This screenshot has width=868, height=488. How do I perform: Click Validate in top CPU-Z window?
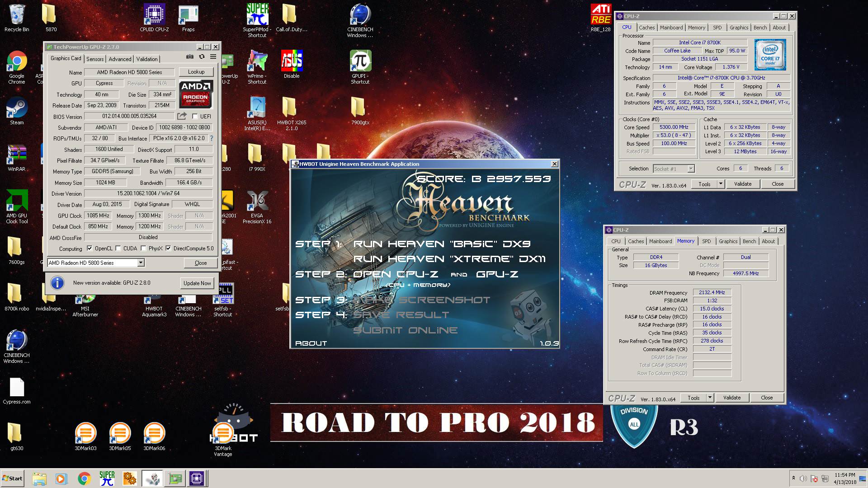(x=743, y=184)
